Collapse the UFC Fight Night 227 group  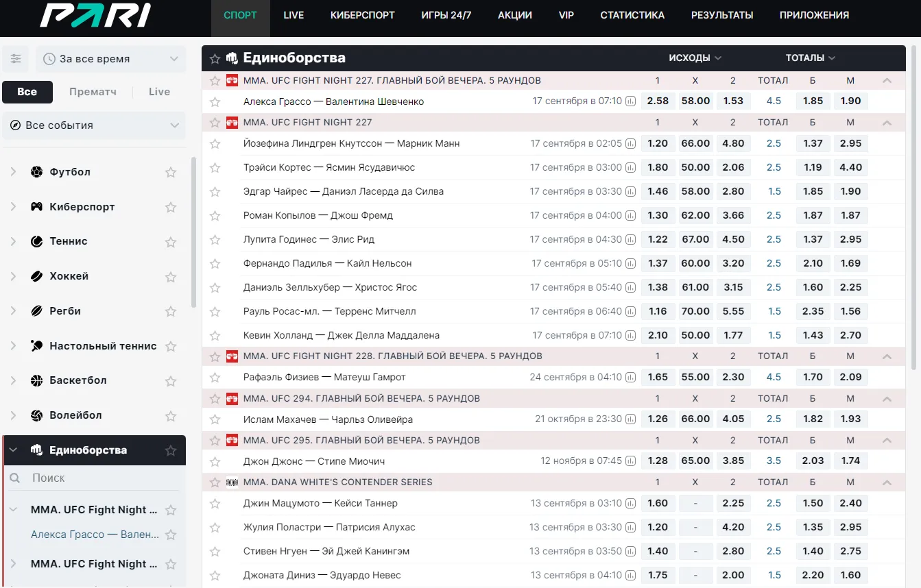[887, 123]
